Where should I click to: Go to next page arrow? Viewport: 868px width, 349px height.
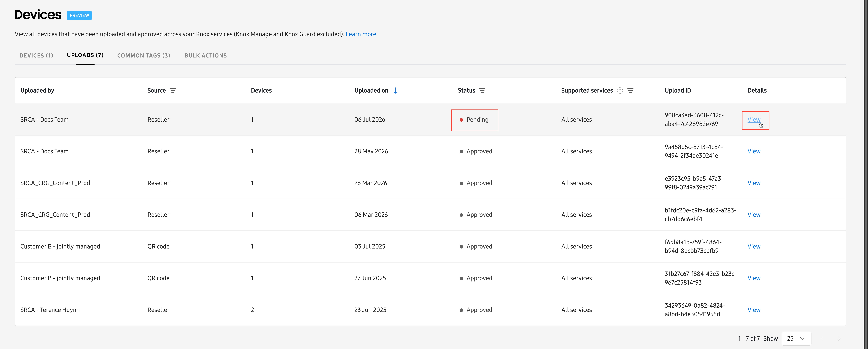tap(839, 339)
